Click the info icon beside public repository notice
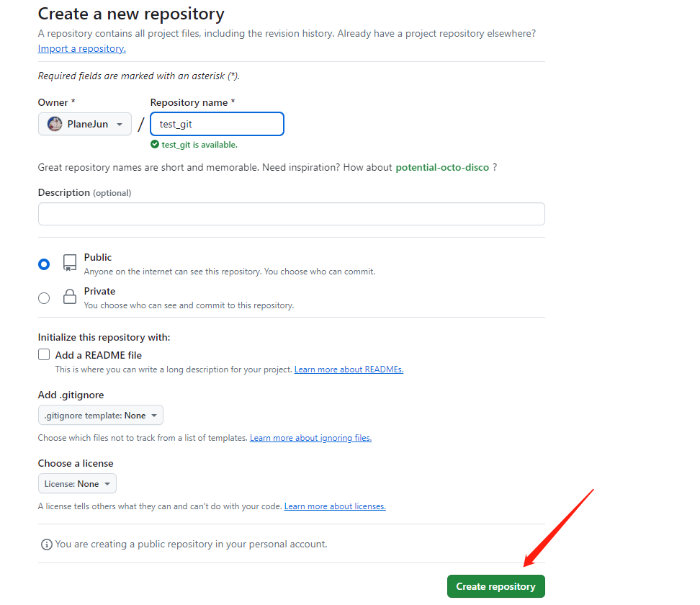 [x=46, y=544]
